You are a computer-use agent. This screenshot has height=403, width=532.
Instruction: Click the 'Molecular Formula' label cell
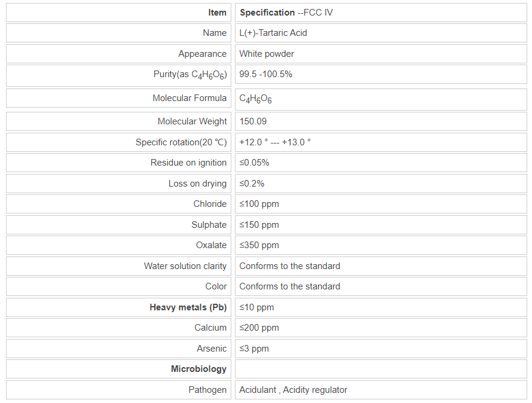(x=189, y=98)
